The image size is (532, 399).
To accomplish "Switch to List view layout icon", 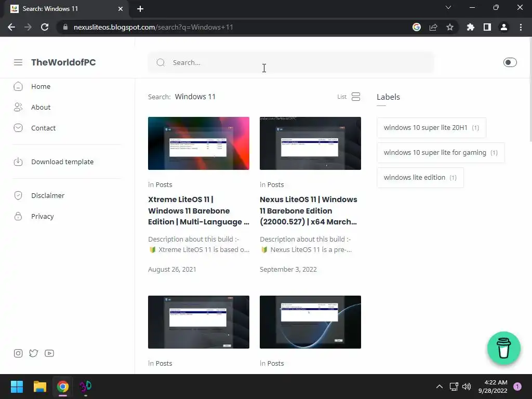I will click(355, 97).
